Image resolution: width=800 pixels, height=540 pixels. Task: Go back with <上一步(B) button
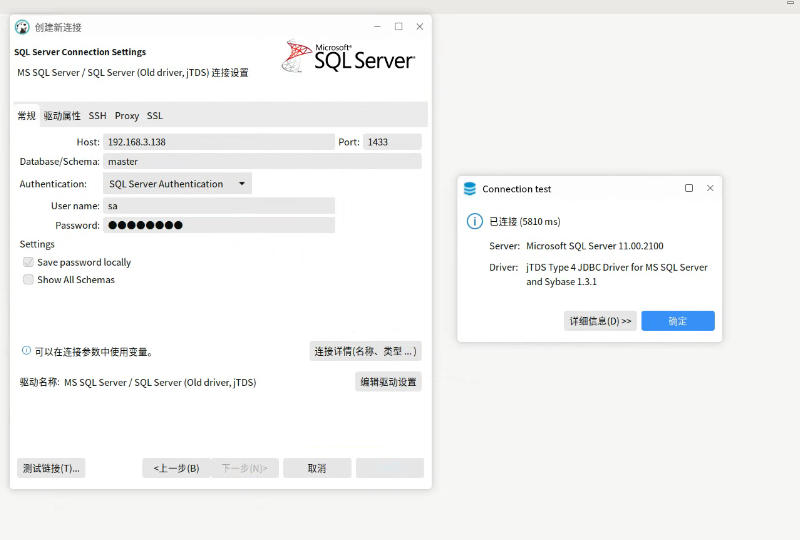point(177,468)
